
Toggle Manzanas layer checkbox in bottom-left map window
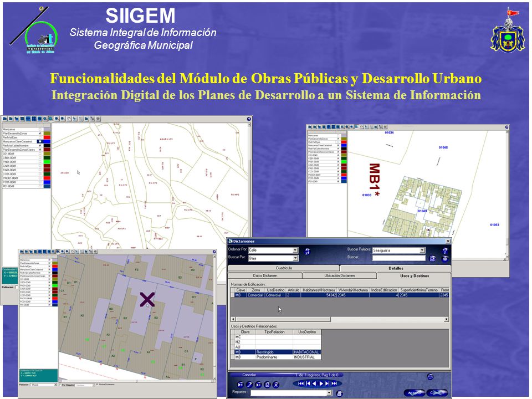[x=49, y=260]
